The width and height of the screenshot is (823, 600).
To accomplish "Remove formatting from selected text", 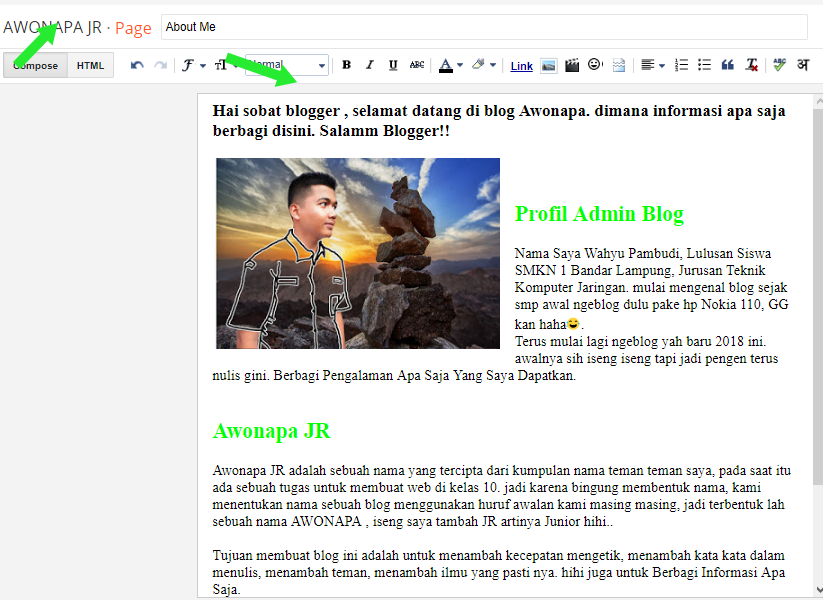I will tap(752, 65).
